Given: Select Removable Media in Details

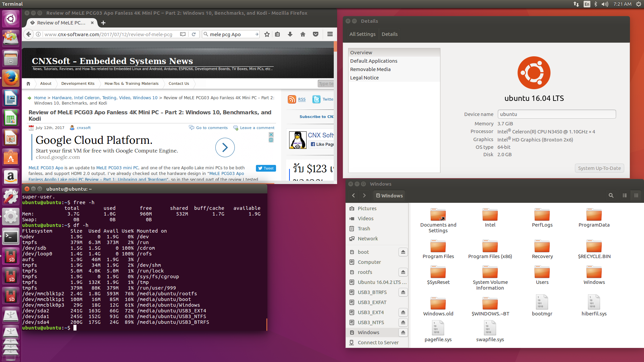Looking at the screenshot, I should click(394, 69).
